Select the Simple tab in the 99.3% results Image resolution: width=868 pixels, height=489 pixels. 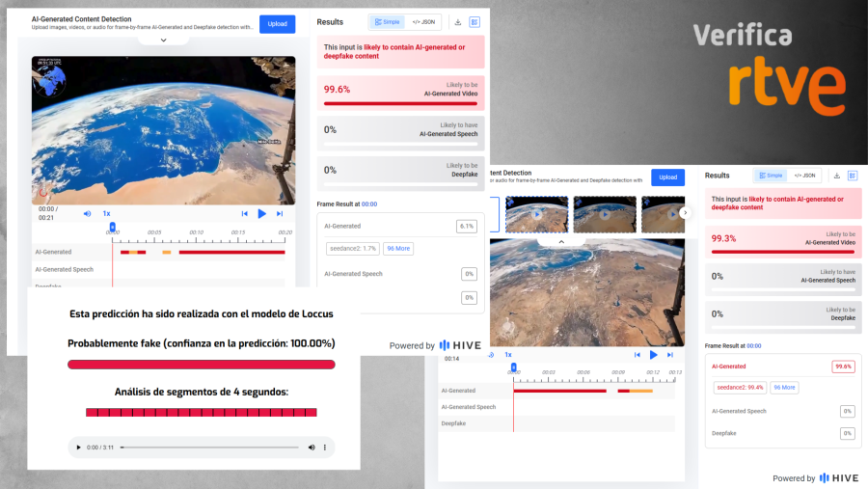pos(772,176)
